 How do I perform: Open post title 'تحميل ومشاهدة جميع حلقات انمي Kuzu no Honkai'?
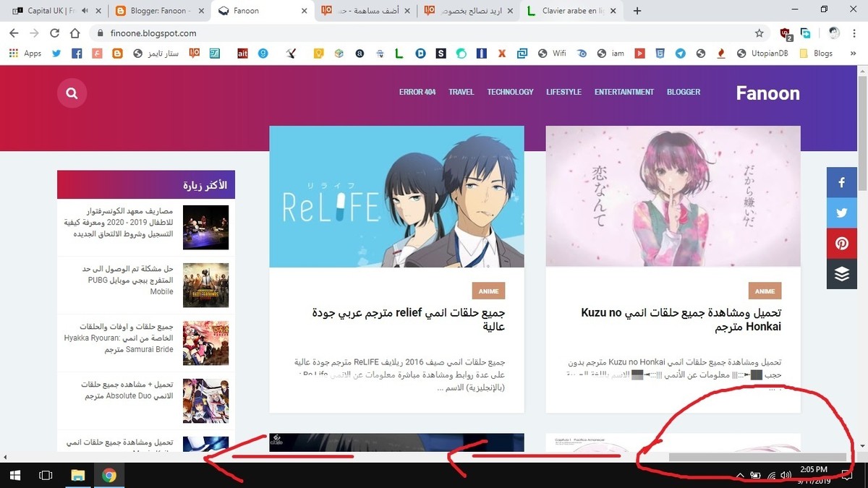click(x=681, y=320)
